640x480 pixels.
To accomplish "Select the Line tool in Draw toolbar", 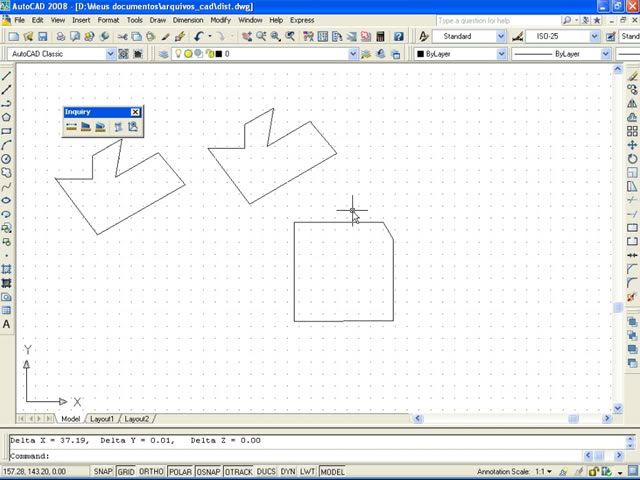I will [6, 76].
